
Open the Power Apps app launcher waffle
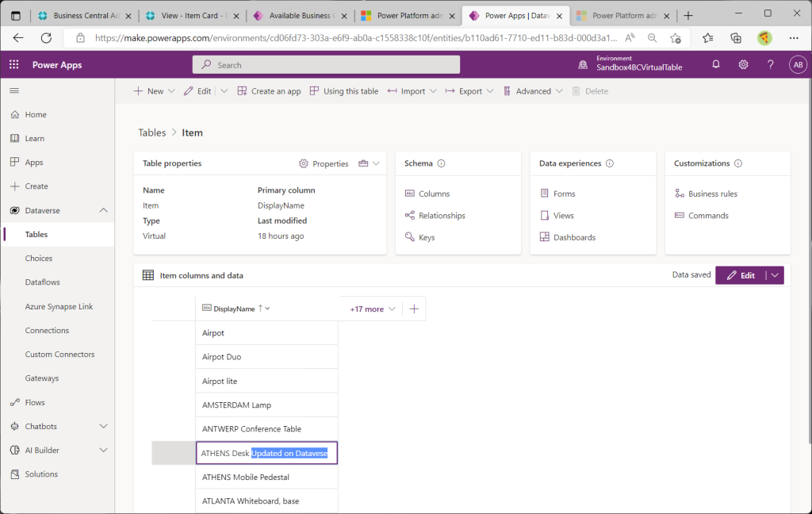click(14, 65)
